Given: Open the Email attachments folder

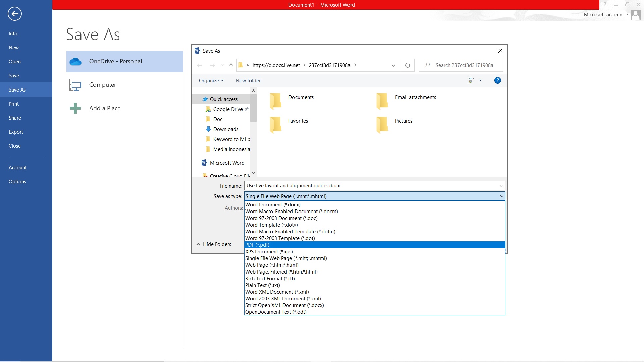Looking at the screenshot, I should (406, 101).
